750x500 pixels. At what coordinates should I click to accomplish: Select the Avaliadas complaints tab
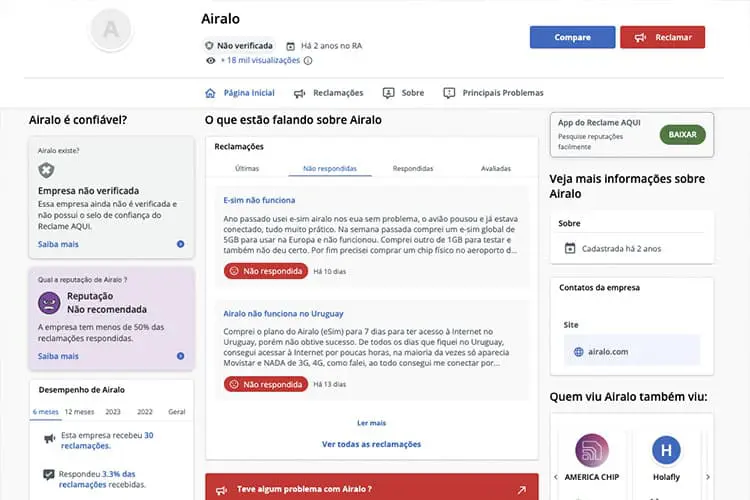tap(496, 168)
